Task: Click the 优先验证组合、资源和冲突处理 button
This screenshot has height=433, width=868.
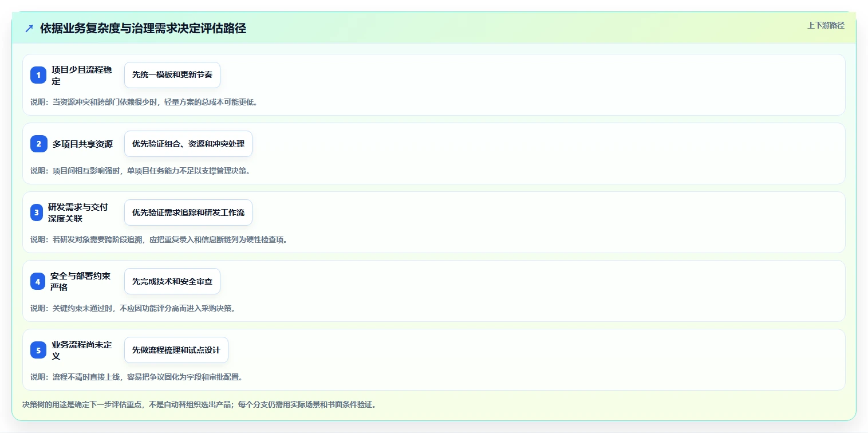Action: pyautogui.click(x=188, y=144)
